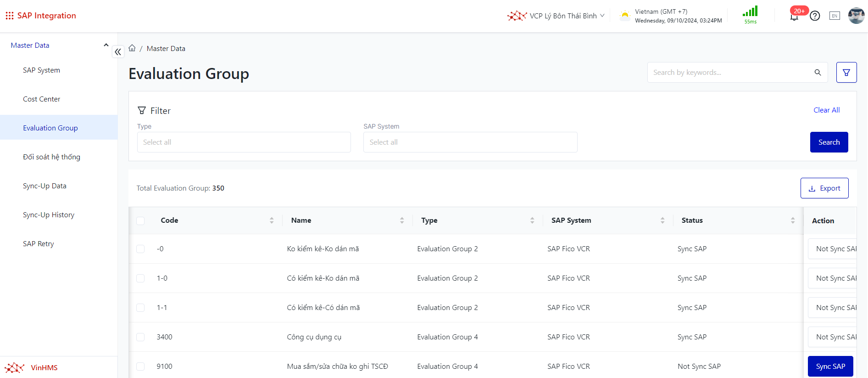Viewport: 868px width, 378px height.
Task: Switch language using EN icon
Action: (x=835, y=16)
